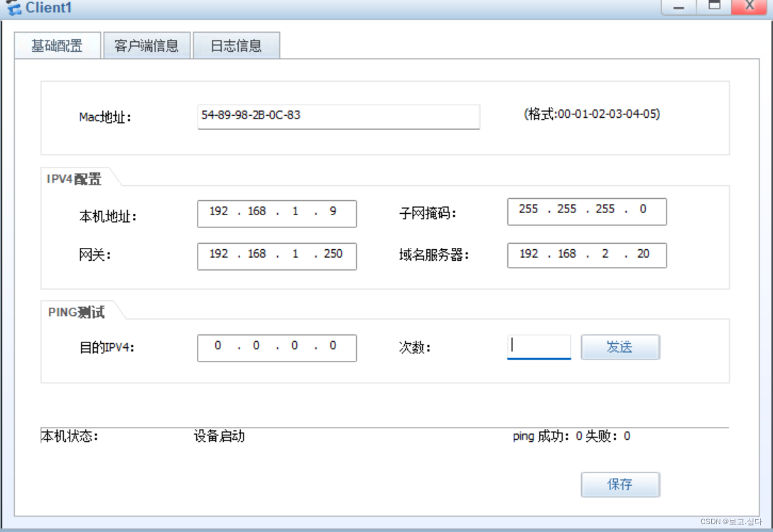
Task: Click the ping 成功: 0 失败: 0 text
Action: (571, 436)
